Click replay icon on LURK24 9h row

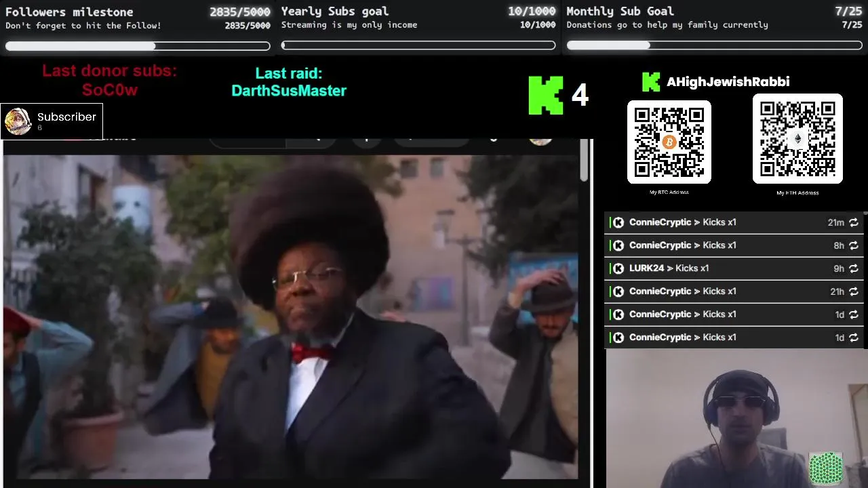(854, 268)
